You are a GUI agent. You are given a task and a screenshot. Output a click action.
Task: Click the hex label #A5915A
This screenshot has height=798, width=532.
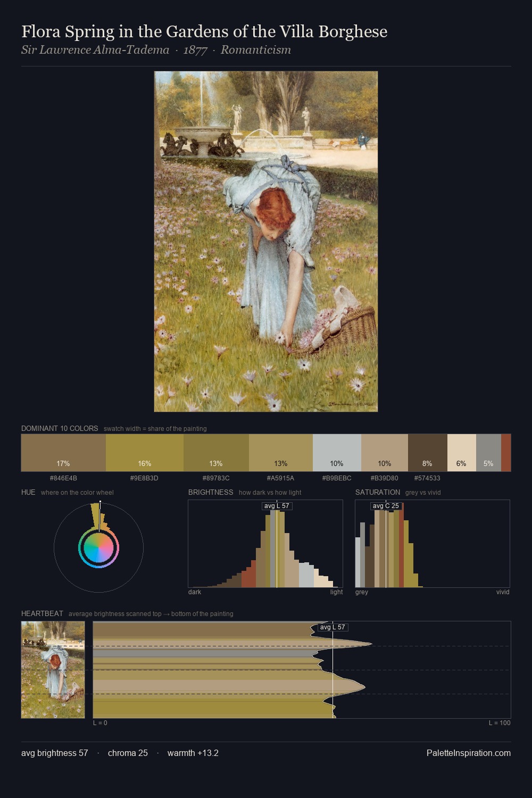[x=280, y=478]
